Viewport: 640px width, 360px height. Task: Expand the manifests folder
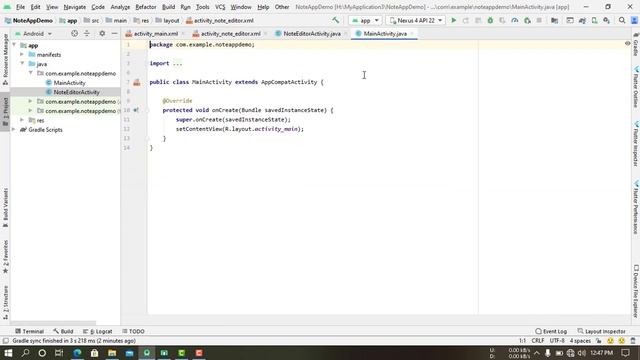click(22, 54)
